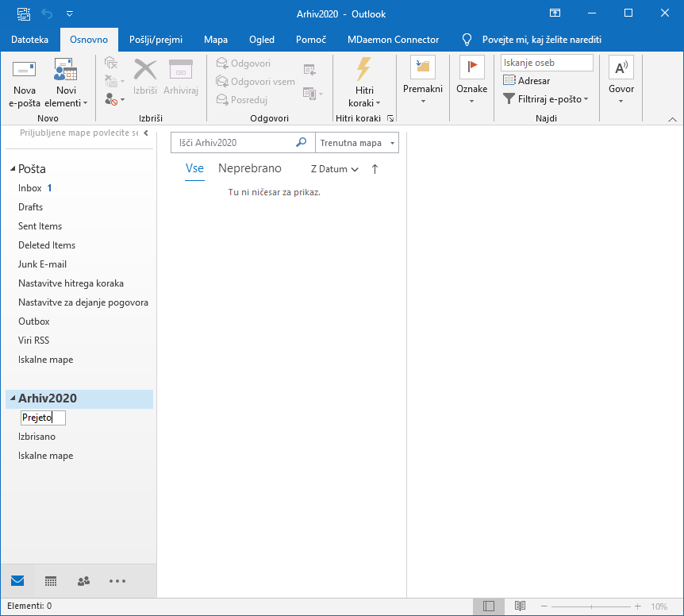
Task: Show Neprebrano unread filter
Action: tap(250, 168)
